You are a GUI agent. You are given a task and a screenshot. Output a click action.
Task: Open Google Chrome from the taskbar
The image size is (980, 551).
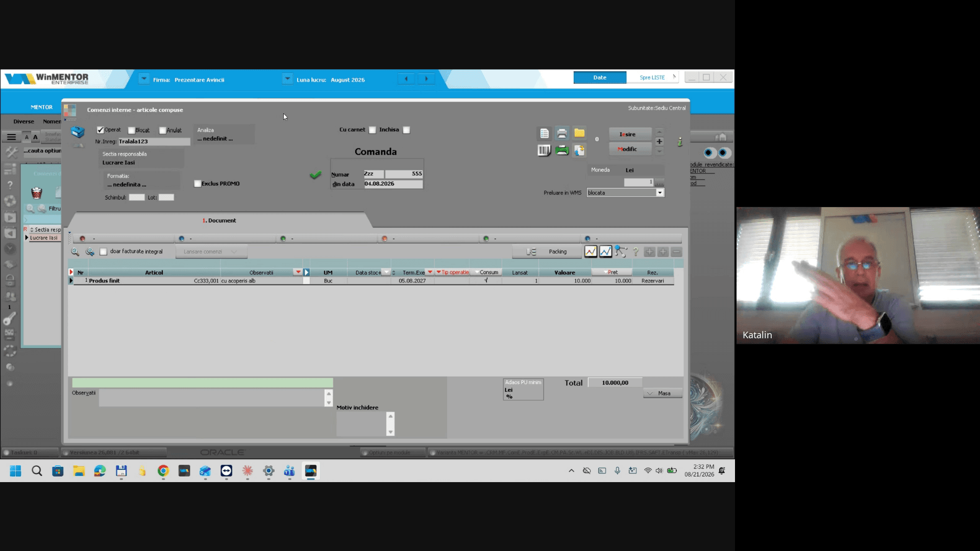click(x=163, y=471)
